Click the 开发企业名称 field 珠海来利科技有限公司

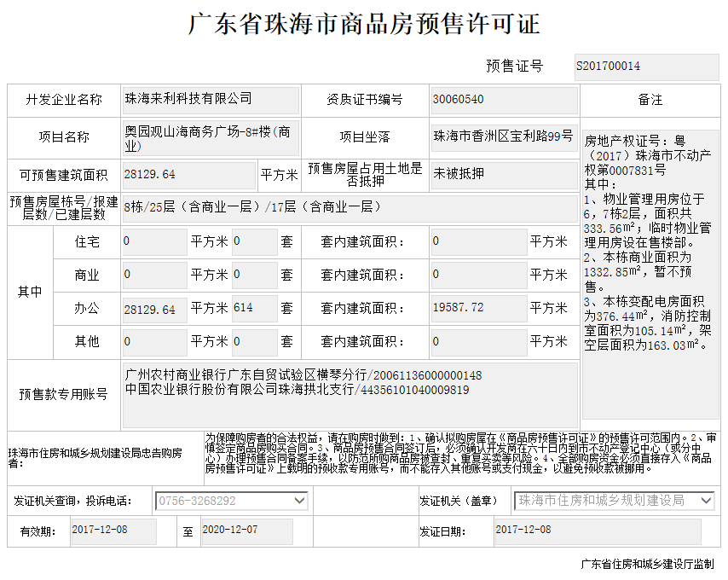pyautogui.click(x=211, y=100)
